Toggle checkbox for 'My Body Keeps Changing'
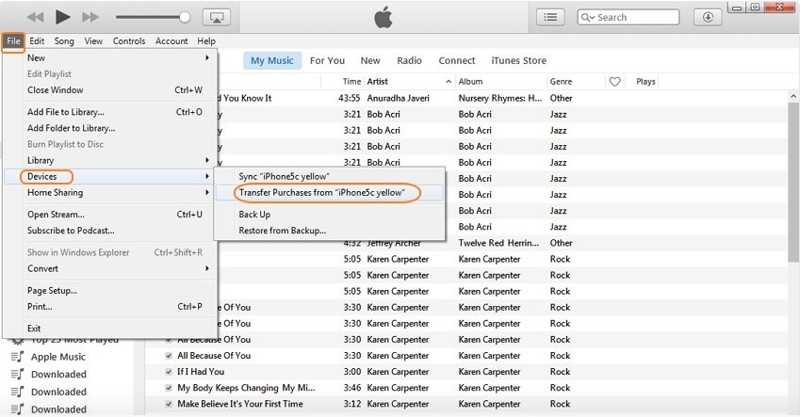Screen dimensions: 800x417 167,387
